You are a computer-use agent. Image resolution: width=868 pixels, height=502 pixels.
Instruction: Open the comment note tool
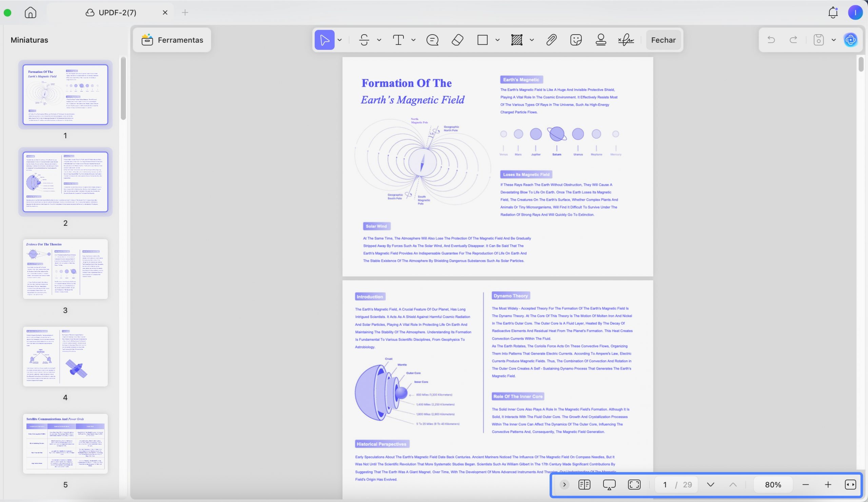click(x=432, y=40)
